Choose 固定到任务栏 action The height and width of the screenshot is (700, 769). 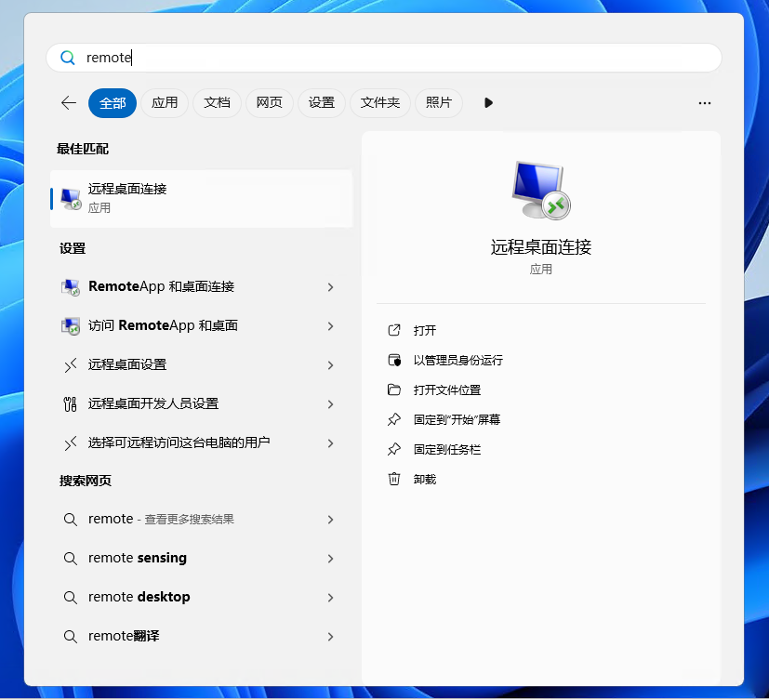click(x=447, y=450)
